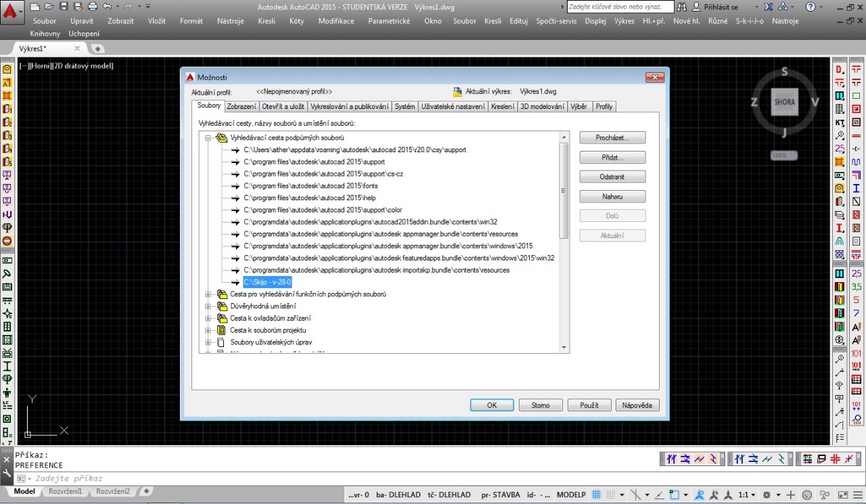The width and height of the screenshot is (866, 504).
Task: Toggle the grid display icon in status bar
Action: [597, 495]
